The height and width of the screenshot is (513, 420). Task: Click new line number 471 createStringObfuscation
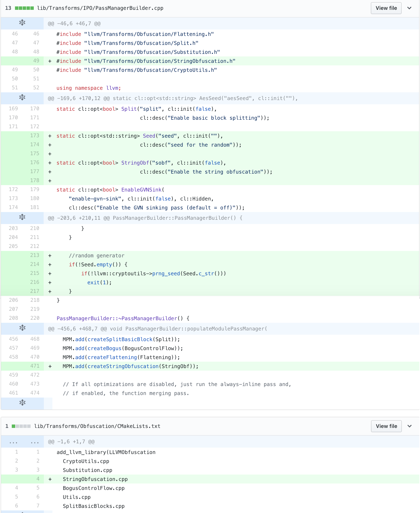pos(35,366)
